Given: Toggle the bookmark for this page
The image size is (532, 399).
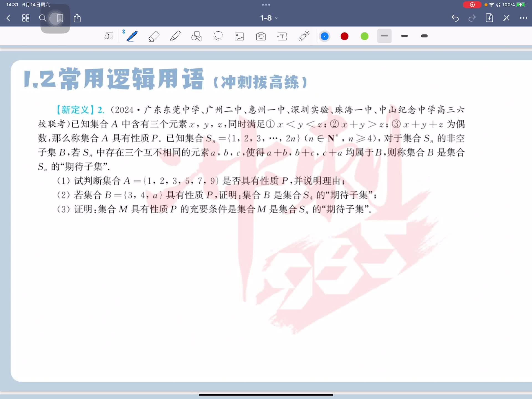Looking at the screenshot, I should pyautogui.click(x=60, y=18).
